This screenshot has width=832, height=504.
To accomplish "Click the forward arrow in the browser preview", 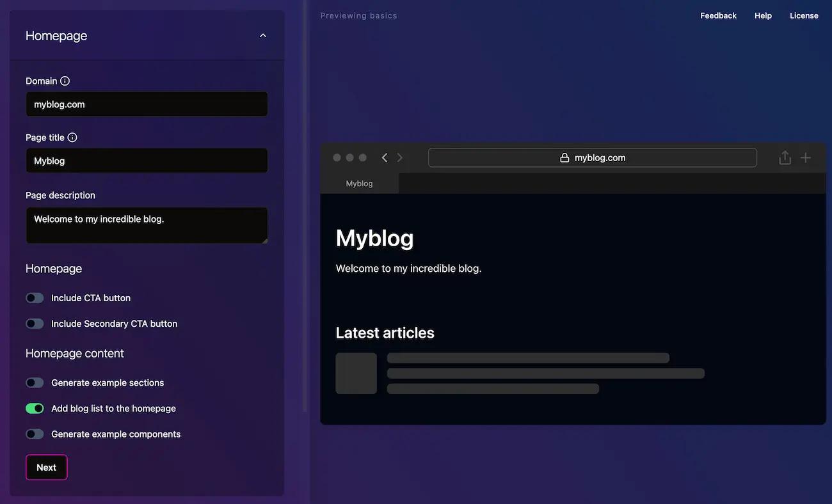I will coord(399,157).
